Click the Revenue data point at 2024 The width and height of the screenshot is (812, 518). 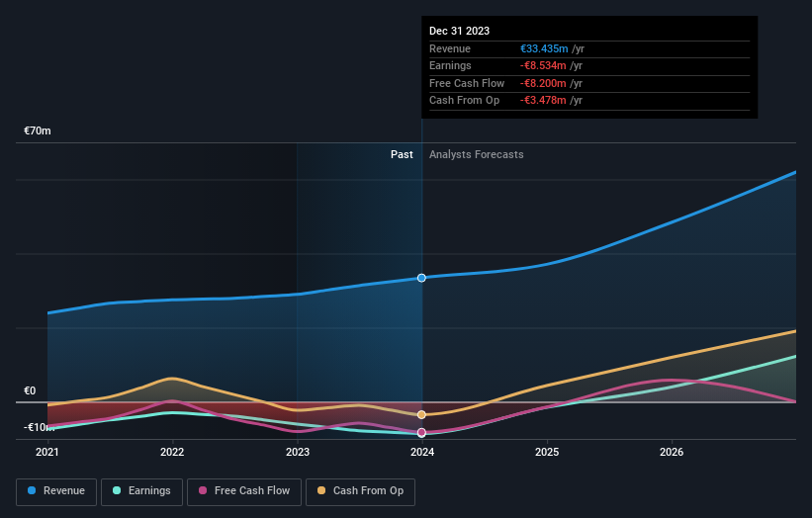421,278
